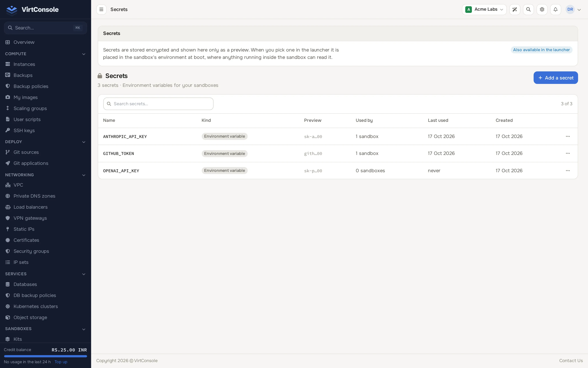588x368 pixels.
Task: Click Also available in the launcher badge
Action: (x=541, y=50)
